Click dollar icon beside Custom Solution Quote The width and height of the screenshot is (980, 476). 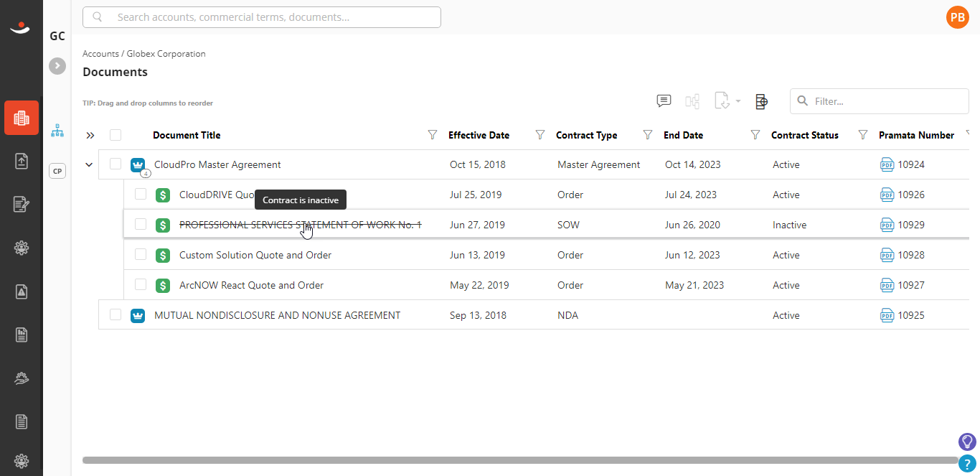coord(163,256)
